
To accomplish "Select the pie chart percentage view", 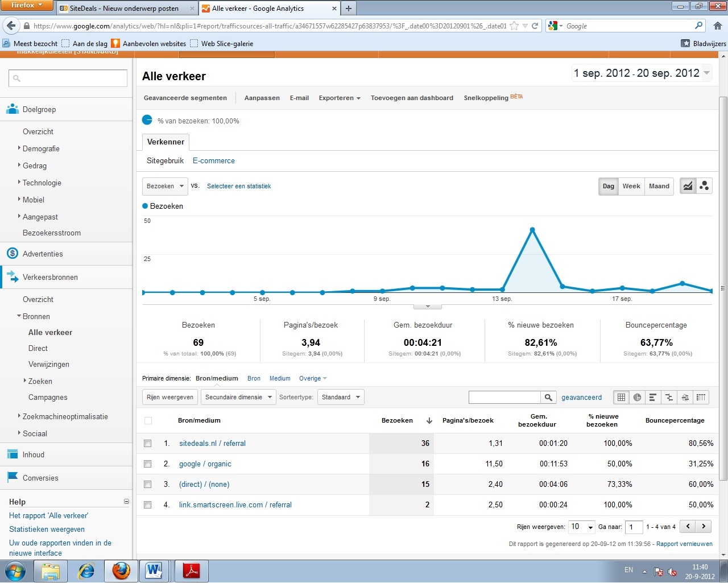I will point(638,398).
